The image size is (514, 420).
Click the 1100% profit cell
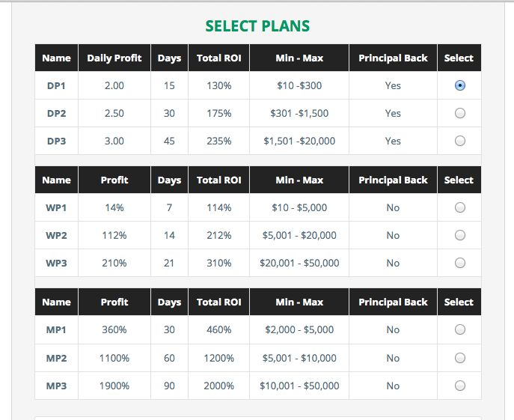[114, 358]
